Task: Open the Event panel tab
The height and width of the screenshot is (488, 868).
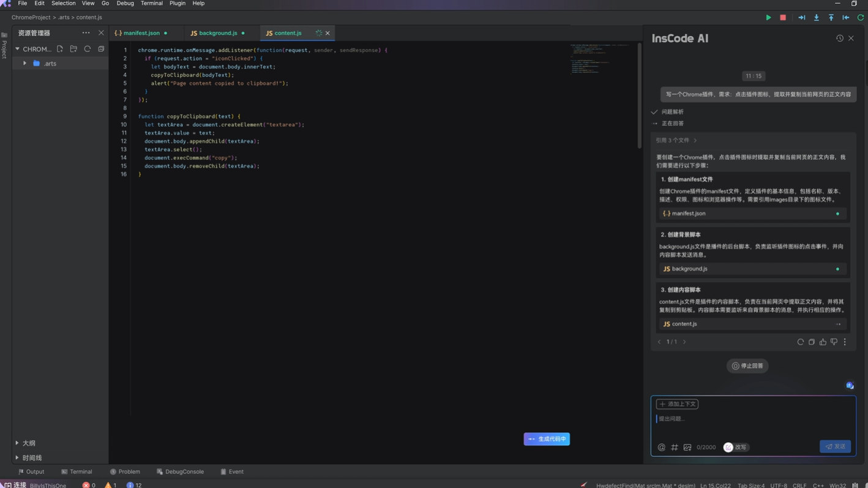Action: pyautogui.click(x=232, y=472)
